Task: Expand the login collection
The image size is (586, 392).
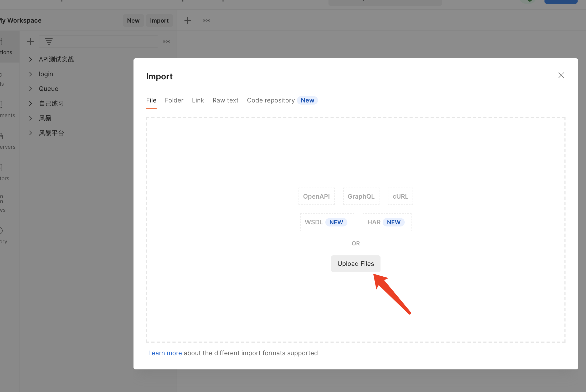Action: tap(30, 74)
